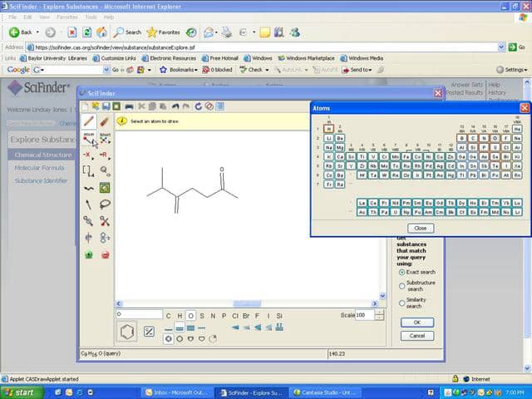Click the Windows Start button
Image resolution: width=532 pixels, height=399 pixels.
tap(22, 392)
